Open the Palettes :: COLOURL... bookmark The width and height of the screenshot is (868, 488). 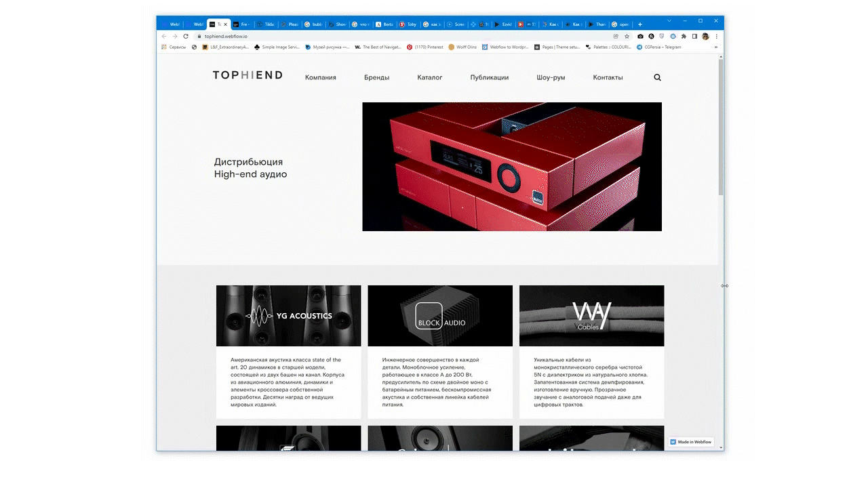pyautogui.click(x=608, y=47)
